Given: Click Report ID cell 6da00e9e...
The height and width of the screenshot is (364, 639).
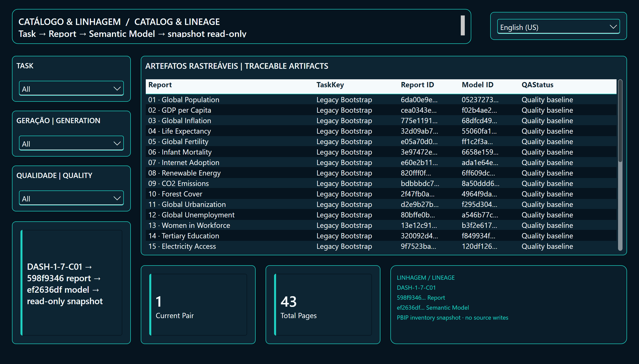Looking at the screenshot, I should 419,100.
